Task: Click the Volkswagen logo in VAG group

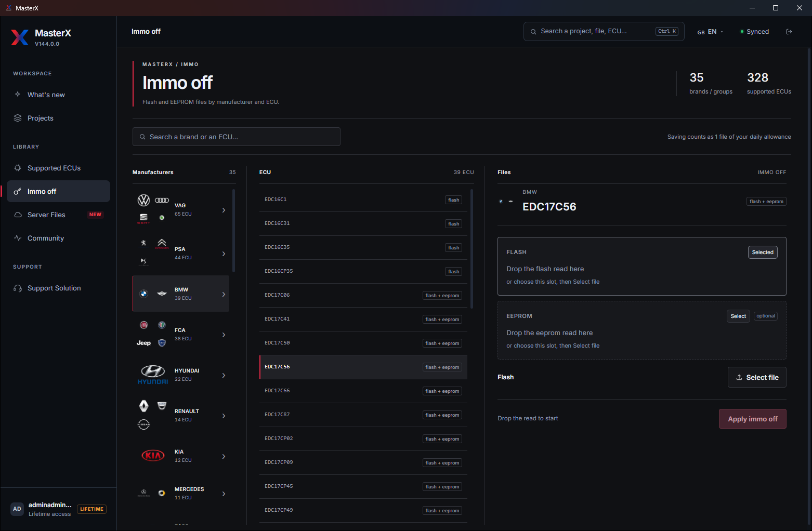Action: (144, 200)
